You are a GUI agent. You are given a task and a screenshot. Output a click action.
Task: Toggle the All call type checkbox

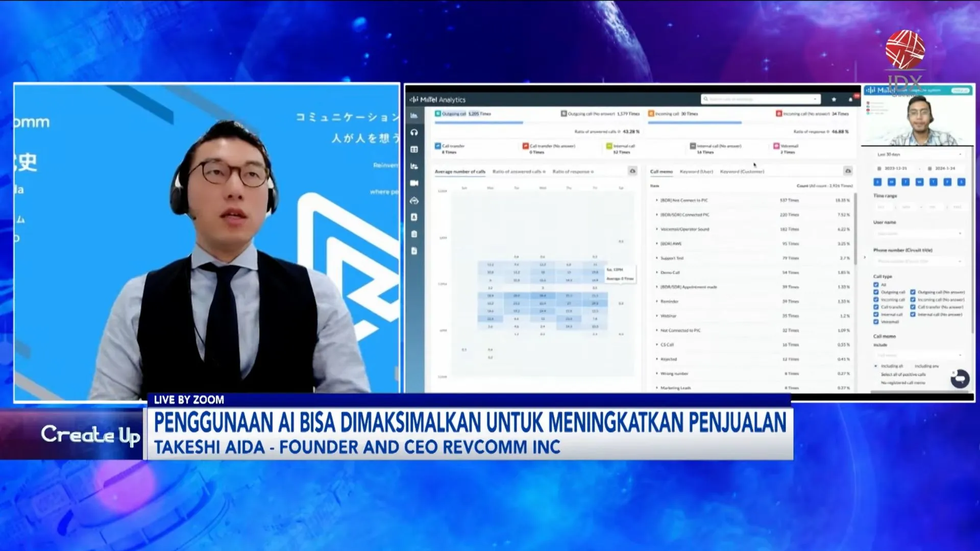click(876, 285)
